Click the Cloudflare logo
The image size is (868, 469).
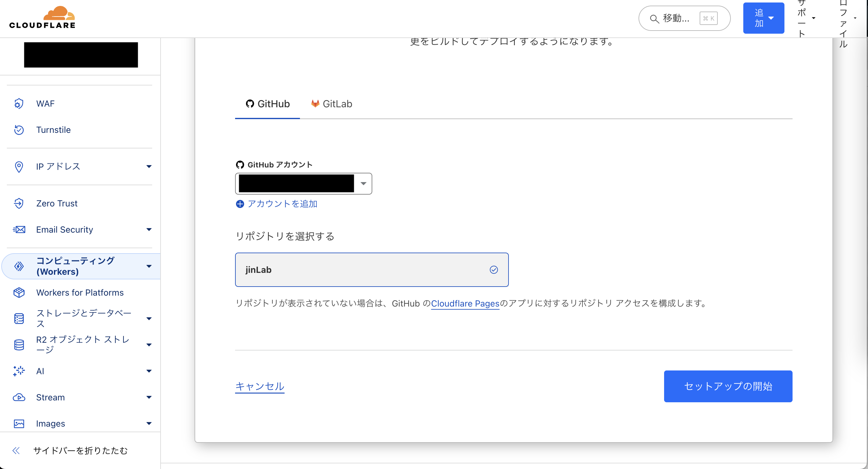(x=42, y=17)
